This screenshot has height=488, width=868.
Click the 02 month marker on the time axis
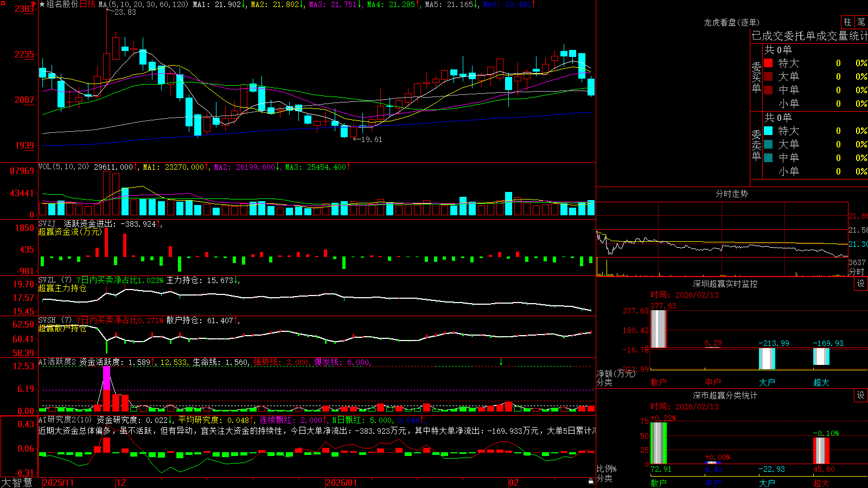[514, 483]
